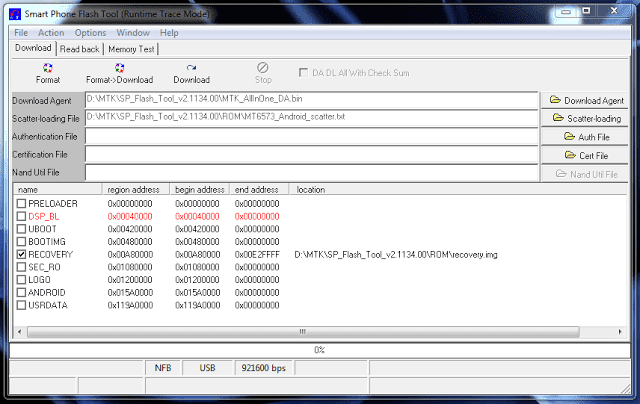Check the UBOOT partition checkbox
The width and height of the screenshot is (640, 404).
point(22,229)
